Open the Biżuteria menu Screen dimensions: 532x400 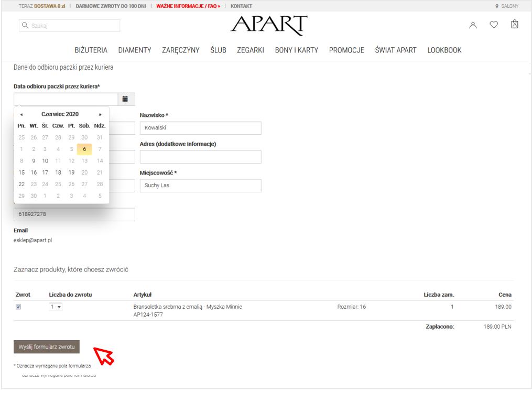(91, 50)
